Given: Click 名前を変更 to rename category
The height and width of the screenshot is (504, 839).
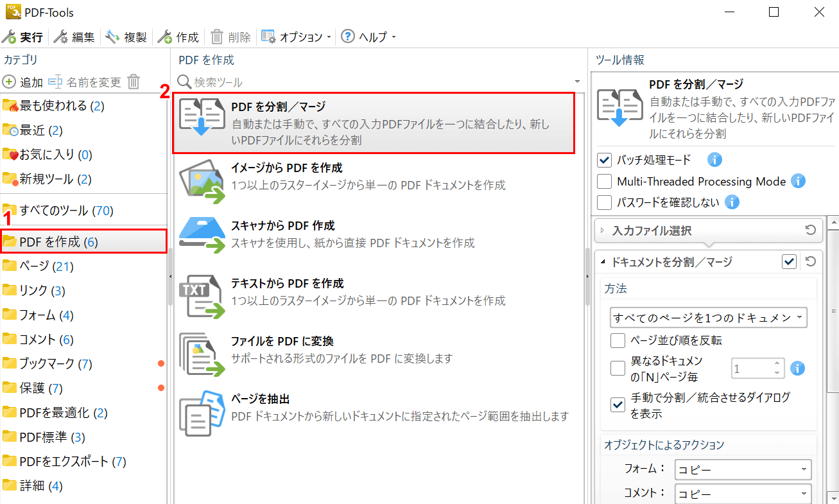Looking at the screenshot, I should click(85, 82).
